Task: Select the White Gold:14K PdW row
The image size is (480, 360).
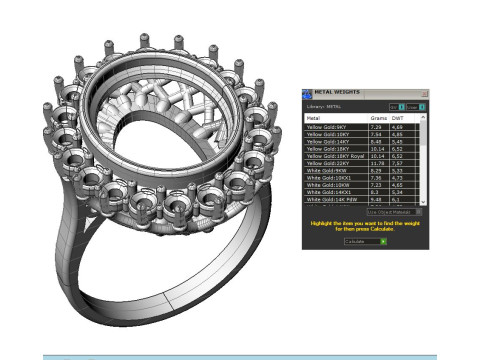Action: click(362, 199)
